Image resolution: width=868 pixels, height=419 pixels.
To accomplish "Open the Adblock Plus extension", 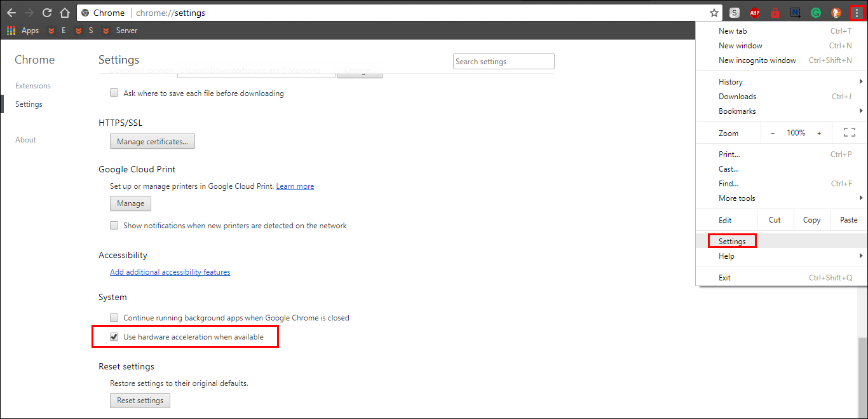I will tap(755, 13).
